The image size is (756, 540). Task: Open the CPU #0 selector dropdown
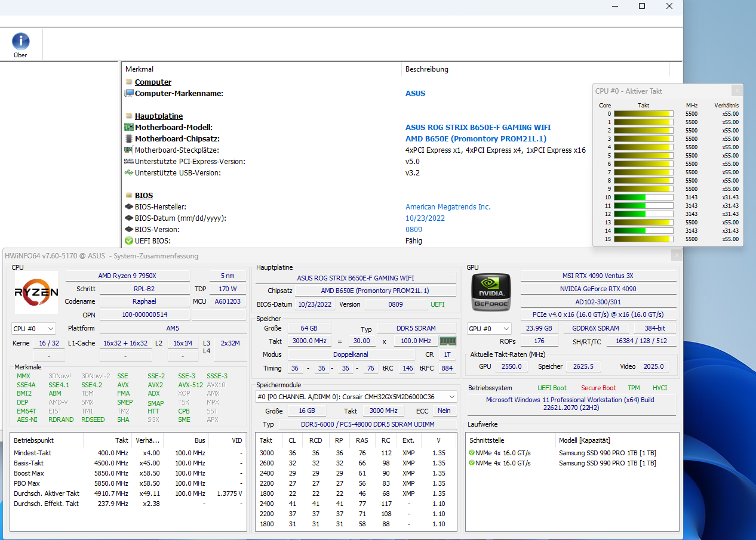33,328
